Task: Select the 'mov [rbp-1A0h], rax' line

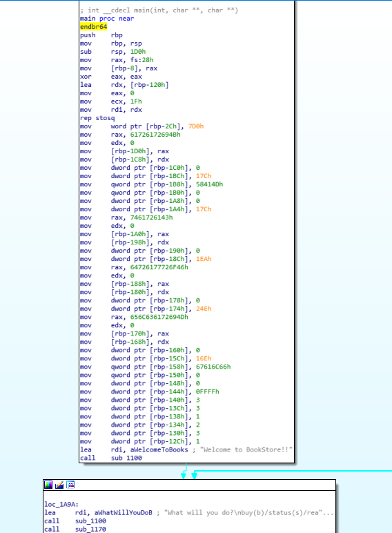Action: (125, 234)
